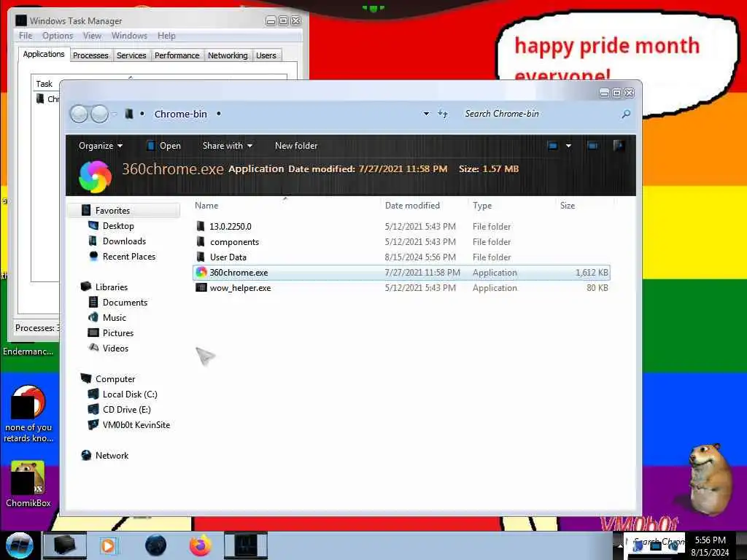Image resolution: width=747 pixels, height=560 pixels.
Task: Open the view options dropdown arrow
Action: tap(568, 146)
